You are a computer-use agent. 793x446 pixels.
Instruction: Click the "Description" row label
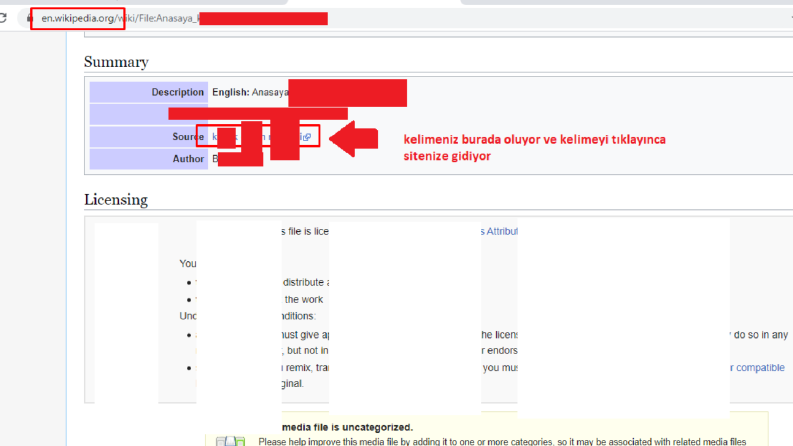[x=178, y=92]
